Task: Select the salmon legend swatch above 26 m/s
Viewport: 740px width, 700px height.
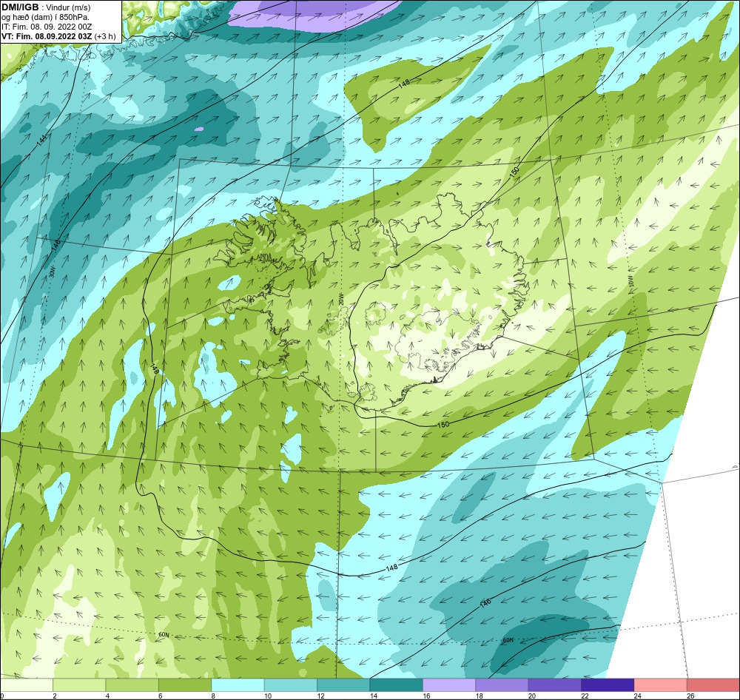Action: (x=713, y=685)
